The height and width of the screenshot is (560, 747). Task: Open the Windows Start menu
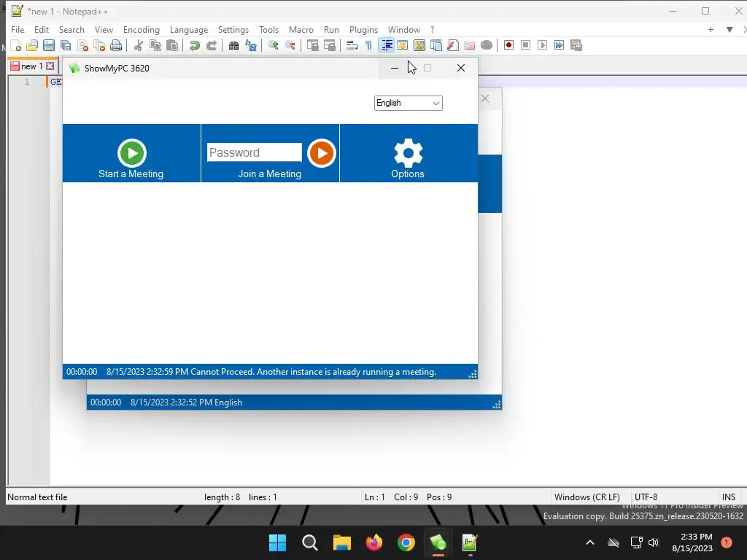pyautogui.click(x=277, y=542)
